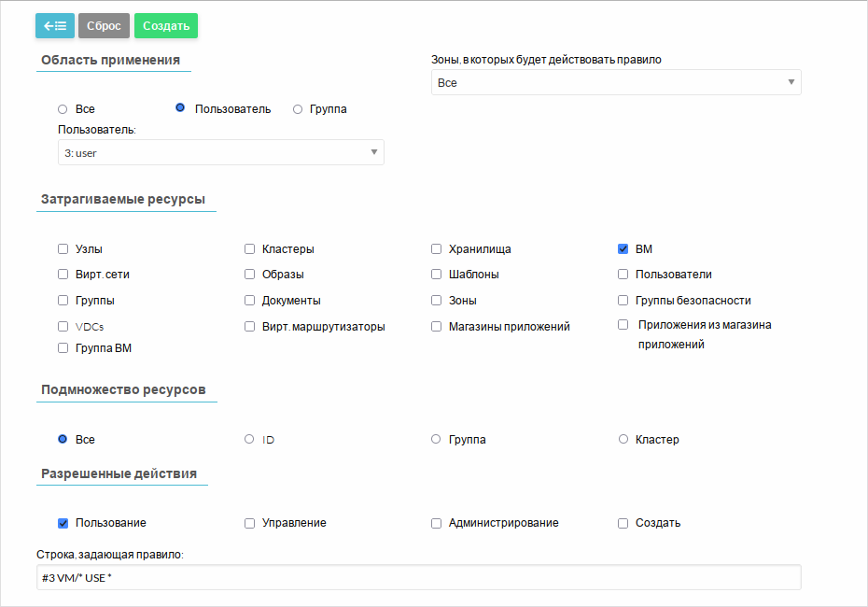Image resolution: width=868 pixels, height=607 pixels.
Task: Choose the Кластер subset radio button
Action: coord(623,439)
